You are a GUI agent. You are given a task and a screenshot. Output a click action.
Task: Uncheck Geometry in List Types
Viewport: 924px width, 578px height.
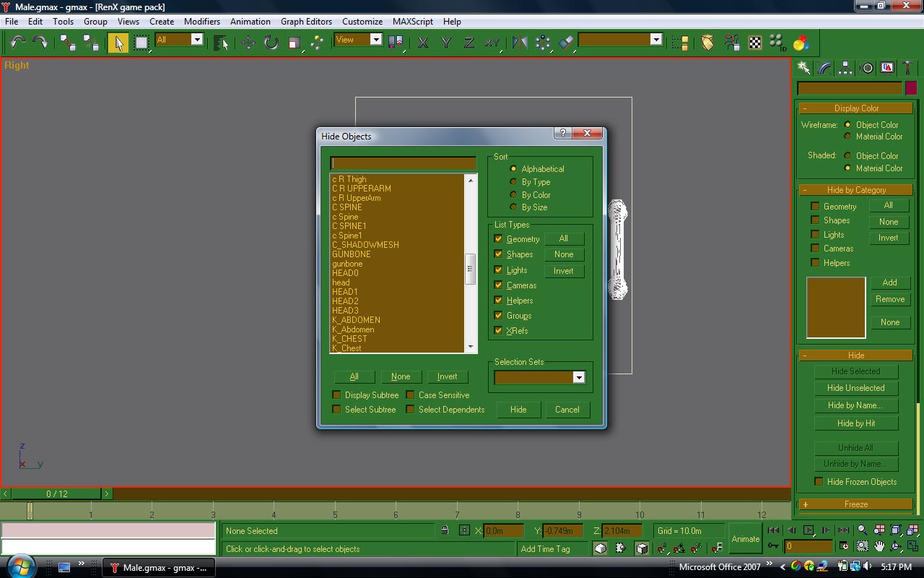coord(498,238)
